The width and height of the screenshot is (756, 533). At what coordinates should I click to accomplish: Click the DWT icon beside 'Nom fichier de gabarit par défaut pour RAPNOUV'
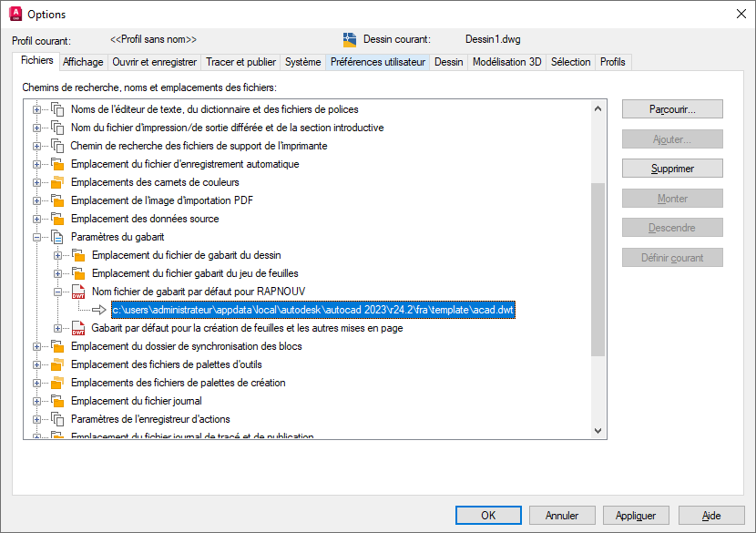(x=77, y=292)
